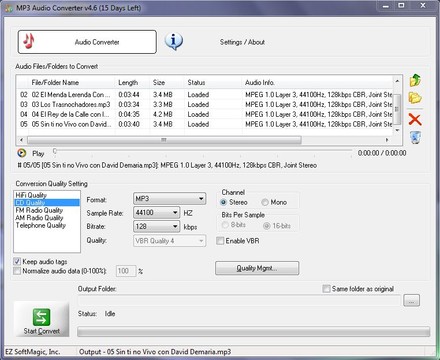
Task: Click the music note Audio Converter icon
Action: tap(29, 41)
